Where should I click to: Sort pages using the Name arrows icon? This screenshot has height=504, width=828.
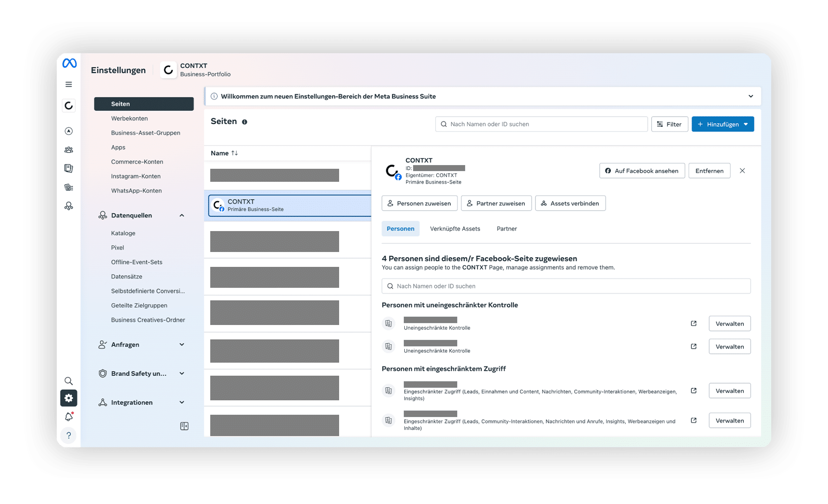click(x=234, y=153)
